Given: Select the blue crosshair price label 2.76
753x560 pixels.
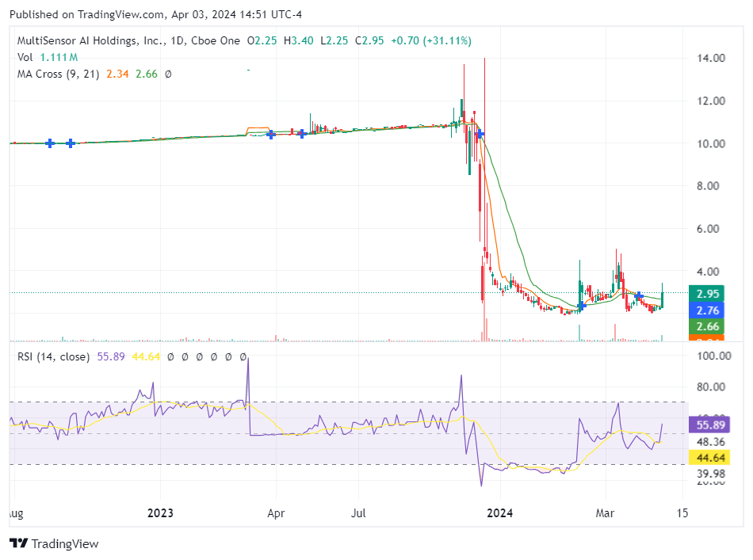Looking at the screenshot, I should 706,310.
